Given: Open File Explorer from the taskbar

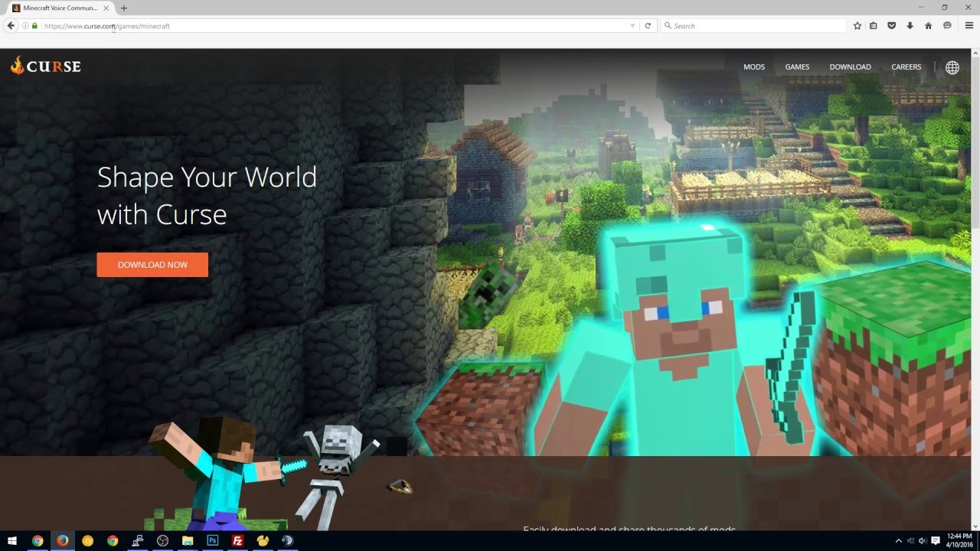Looking at the screenshot, I should coord(188,540).
